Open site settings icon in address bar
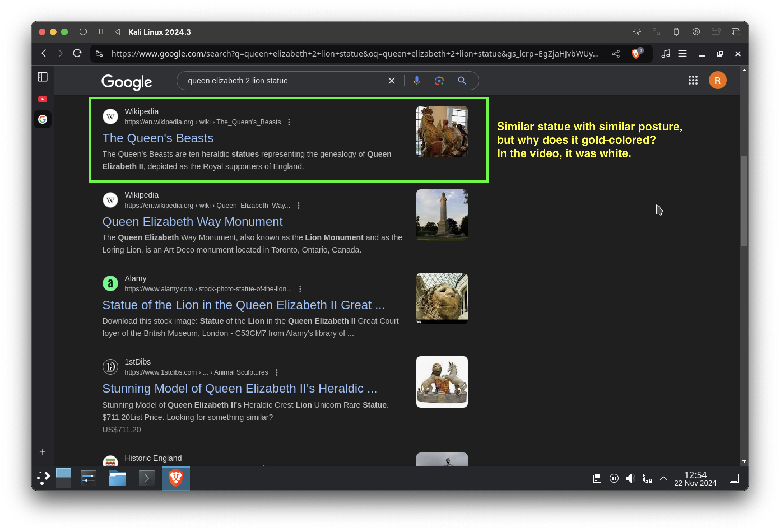The width and height of the screenshot is (780, 532). (x=99, y=54)
